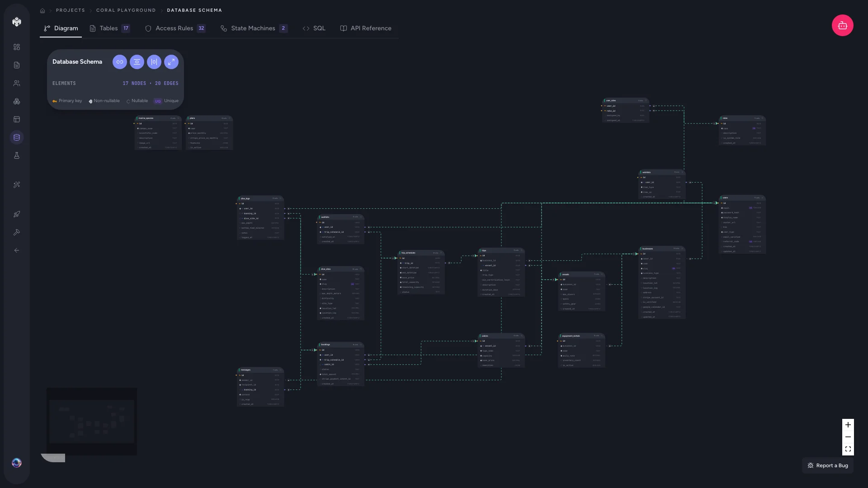868x488 pixels.
Task: Click Database Schema breadcrumb
Action: pos(194,10)
